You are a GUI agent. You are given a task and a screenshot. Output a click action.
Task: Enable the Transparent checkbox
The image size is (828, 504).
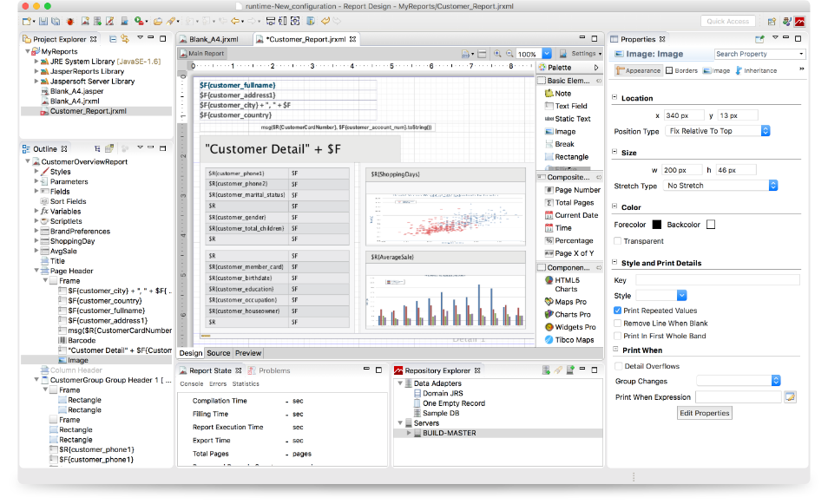pos(617,241)
